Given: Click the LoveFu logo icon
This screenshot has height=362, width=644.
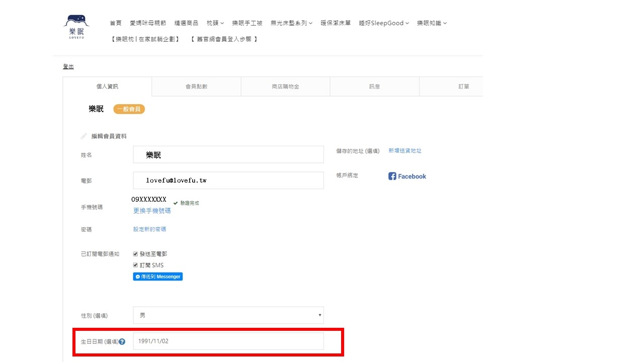Looking at the screenshot, I should (x=76, y=27).
